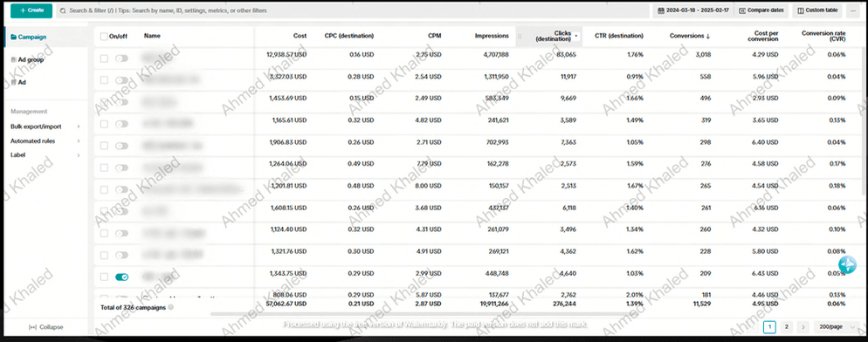Viewport: 868px width, 342px height.
Task: Expand Bulk export/import menu
Action: pyautogui.click(x=46, y=127)
